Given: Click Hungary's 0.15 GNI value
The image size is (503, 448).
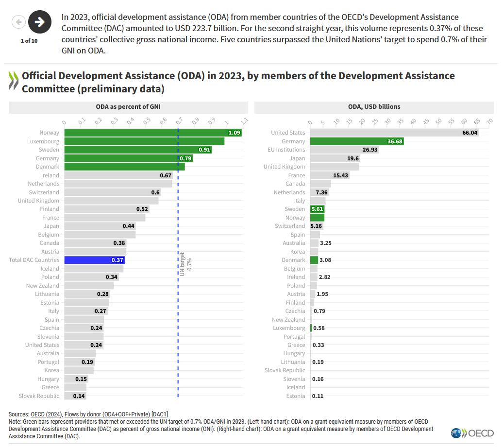Looking at the screenshot, I should 81,379.
